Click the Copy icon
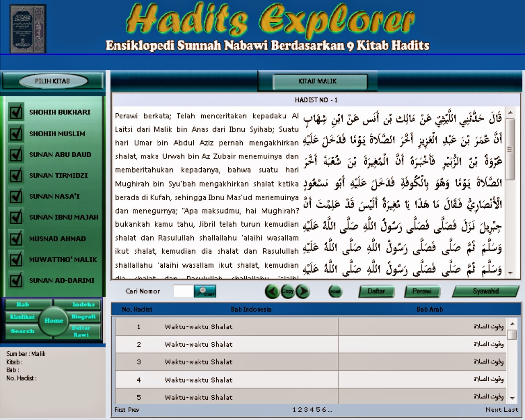Image resolution: width=525 pixels, height=420 pixels. pos(287,291)
